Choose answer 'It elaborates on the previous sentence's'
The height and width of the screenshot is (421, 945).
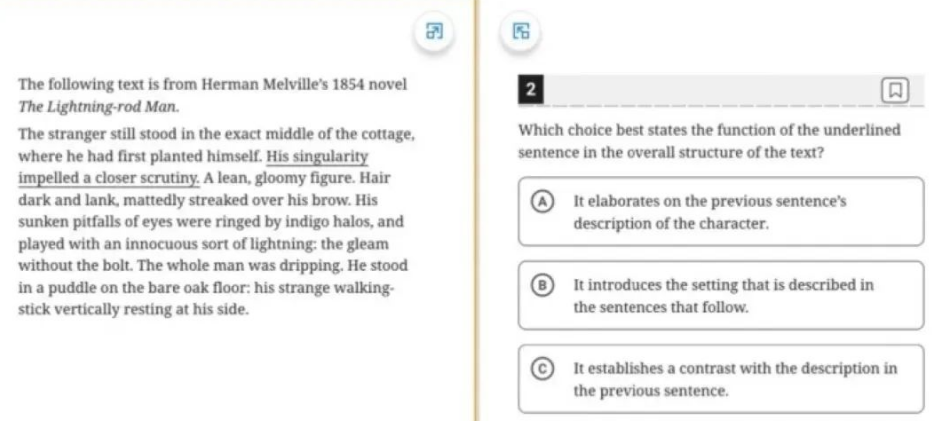tap(721, 211)
